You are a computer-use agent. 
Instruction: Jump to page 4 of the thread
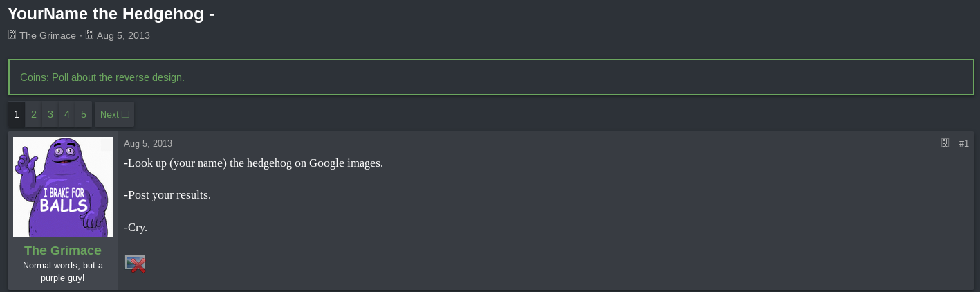67,114
